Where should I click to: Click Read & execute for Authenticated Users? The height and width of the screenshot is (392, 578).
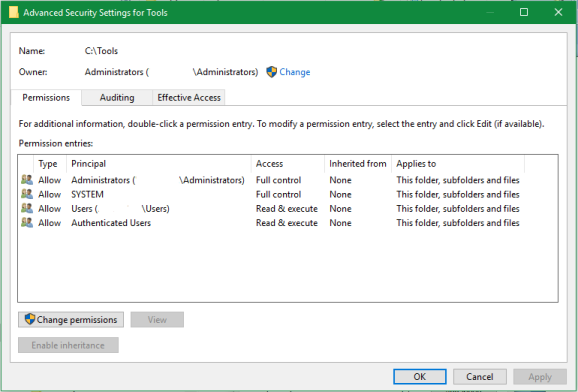pyautogui.click(x=287, y=223)
